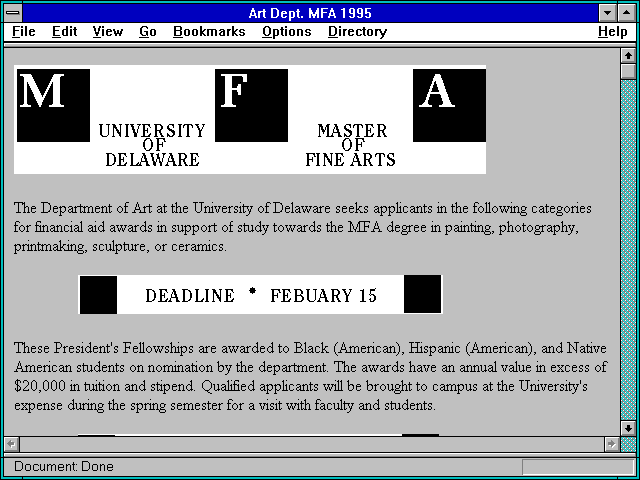Open the Options menu
The height and width of the screenshot is (480, 640).
287,31
